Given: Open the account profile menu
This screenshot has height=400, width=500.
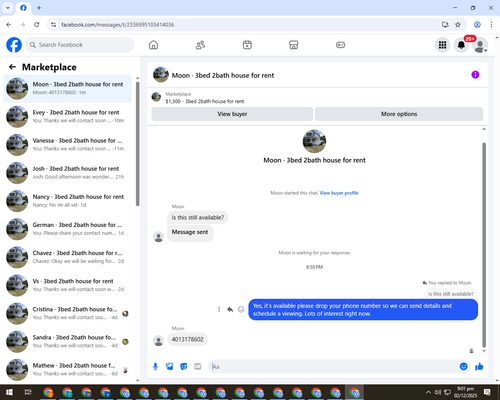Looking at the screenshot, I should point(480,45).
